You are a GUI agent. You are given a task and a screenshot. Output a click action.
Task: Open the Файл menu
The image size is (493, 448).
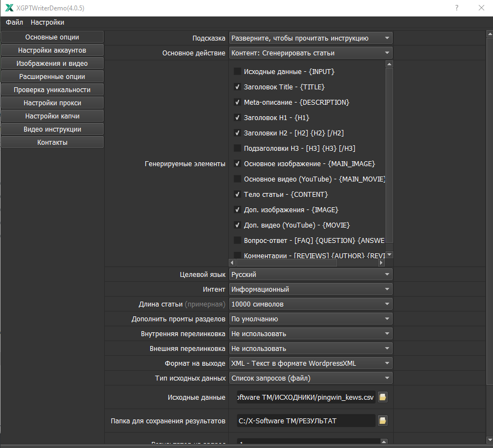pyautogui.click(x=14, y=22)
